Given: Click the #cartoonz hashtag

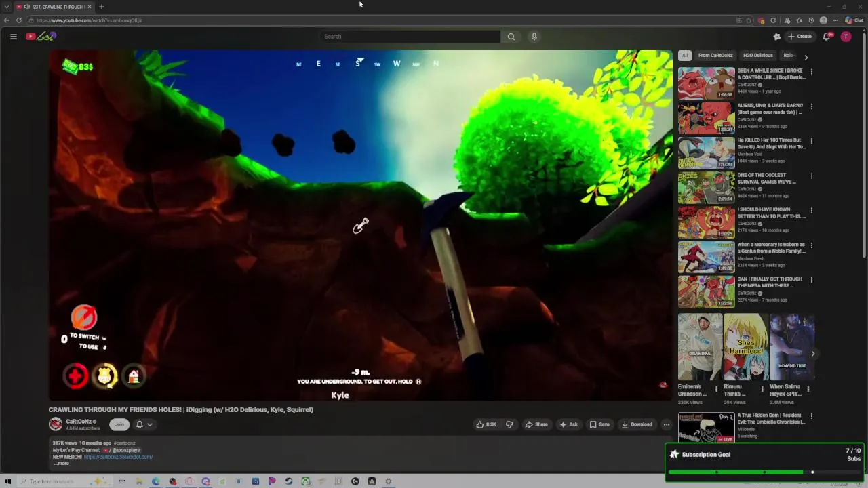Looking at the screenshot, I should coord(124,443).
